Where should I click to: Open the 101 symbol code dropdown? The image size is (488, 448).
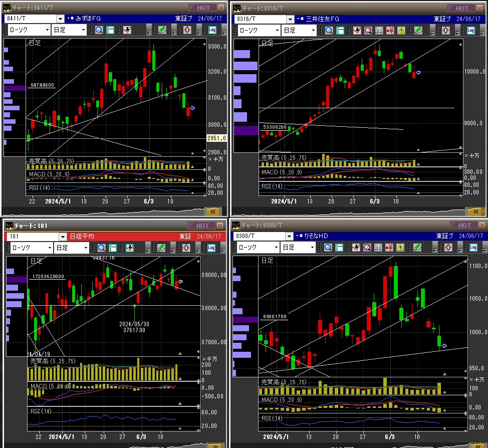[x=63, y=237]
